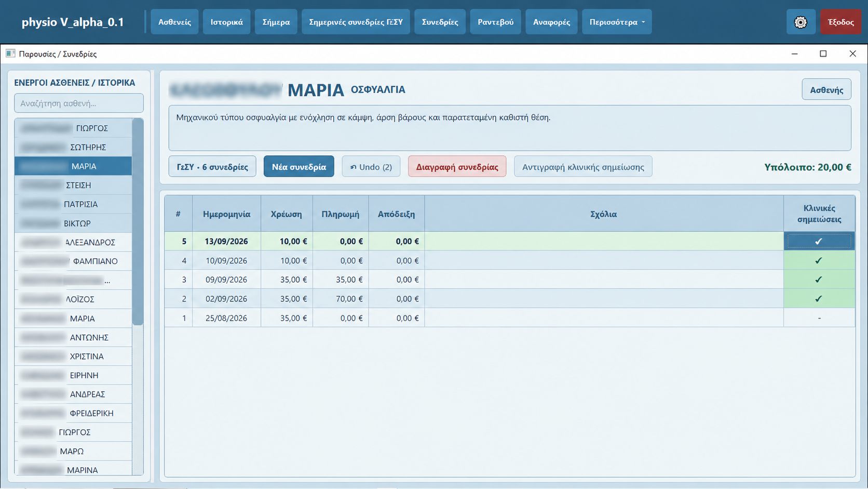Viewport: 868px width, 489px height.
Task: Select patient ΑΛΕΞΑΝΔΡΟΣ in the list
Action: pos(73,242)
